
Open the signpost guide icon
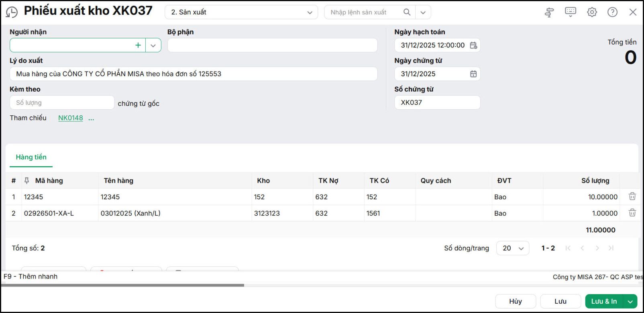pos(549,12)
